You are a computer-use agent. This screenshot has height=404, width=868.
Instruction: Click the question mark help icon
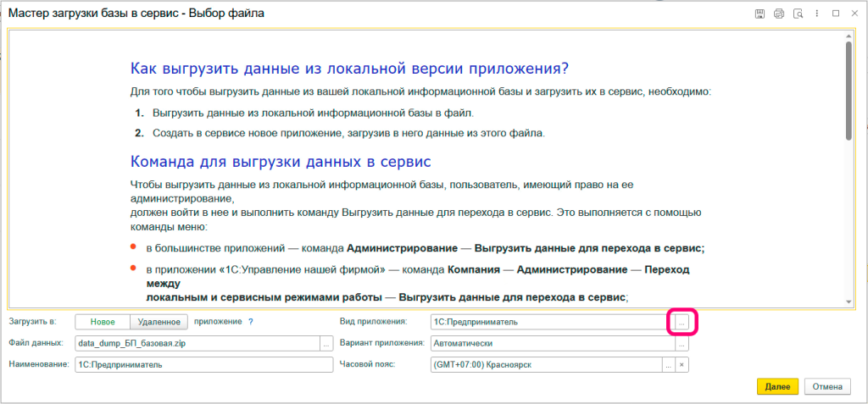click(x=251, y=322)
